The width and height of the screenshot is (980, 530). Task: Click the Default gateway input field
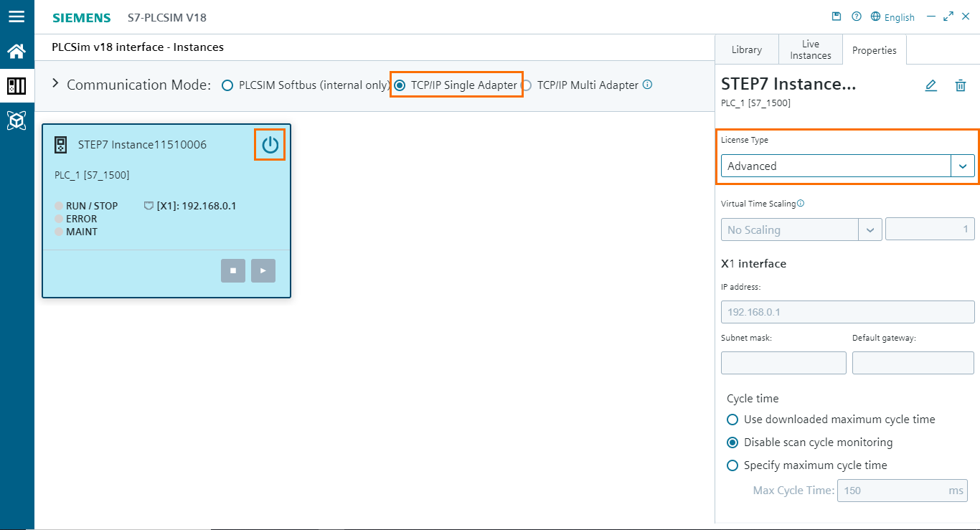(913, 363)
